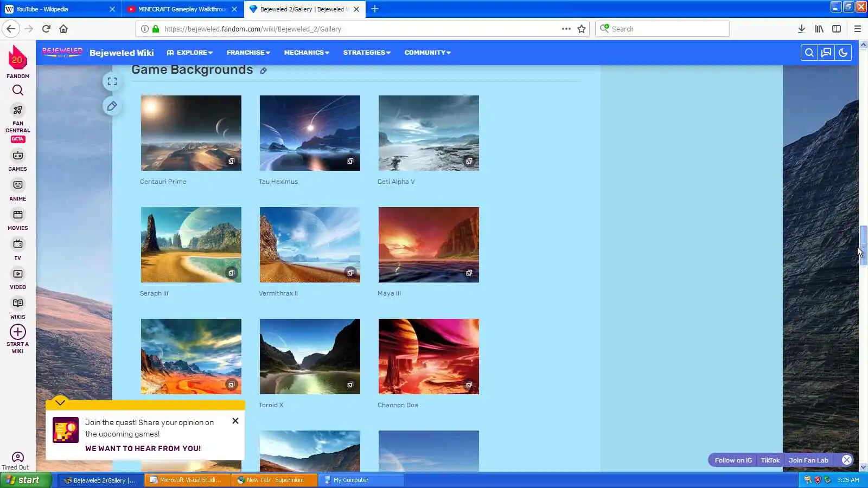This screenshot has height=488, width=868.
Task: Open the Windows Start menu
Action: click(26, 480)
